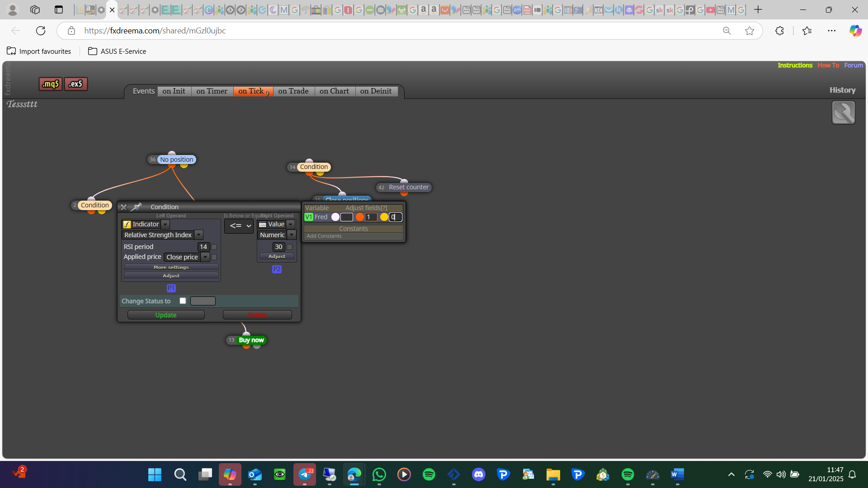868x488 pixels.
Task: Switch to the on Init event tab
Action: click(174, 91)
